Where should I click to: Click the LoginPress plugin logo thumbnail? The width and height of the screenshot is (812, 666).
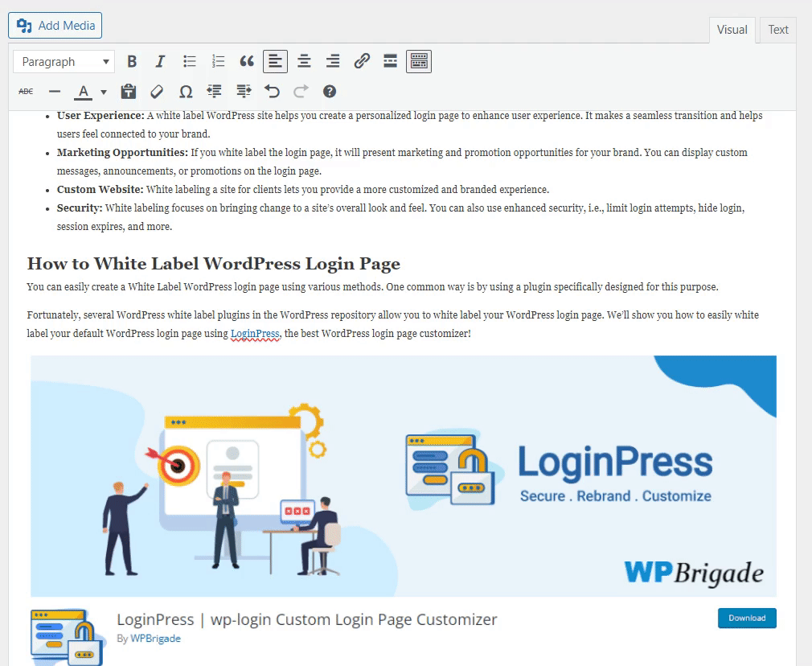point(68,636)
